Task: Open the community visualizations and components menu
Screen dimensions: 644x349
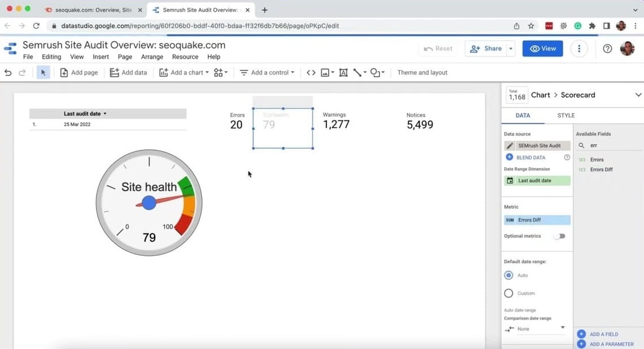Action: 220,73
